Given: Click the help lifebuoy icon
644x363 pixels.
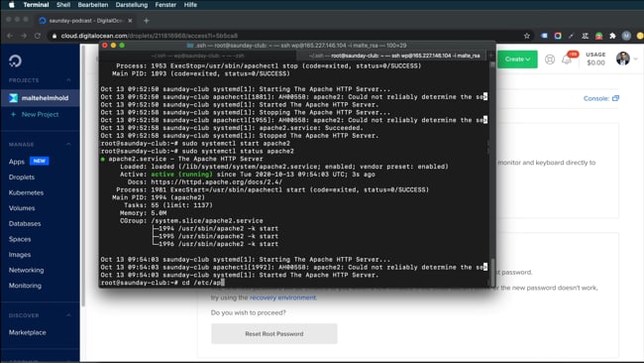Looking at the screenshot, I should [x=550, y=60].
